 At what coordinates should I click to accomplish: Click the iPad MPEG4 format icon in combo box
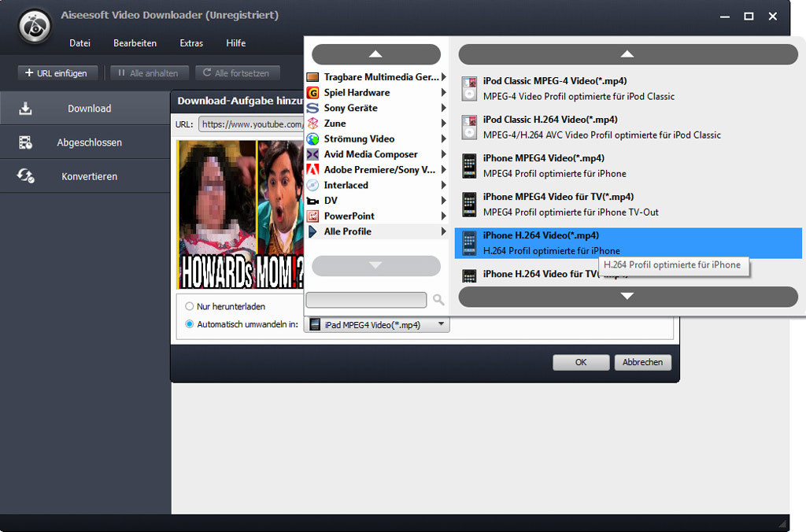315,324
